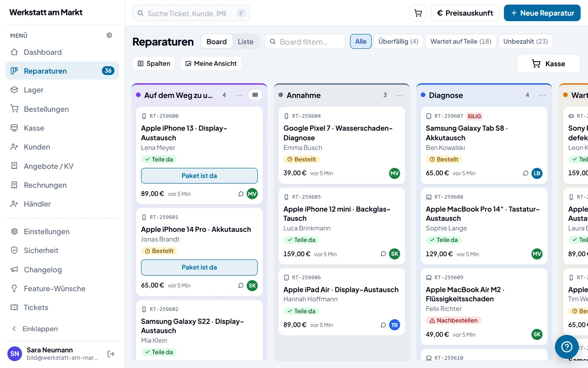Click the LB assignee avatar on RT-259607
This screenshot has width=588, height=368.
pyautogui.click(x=537, y=173)
